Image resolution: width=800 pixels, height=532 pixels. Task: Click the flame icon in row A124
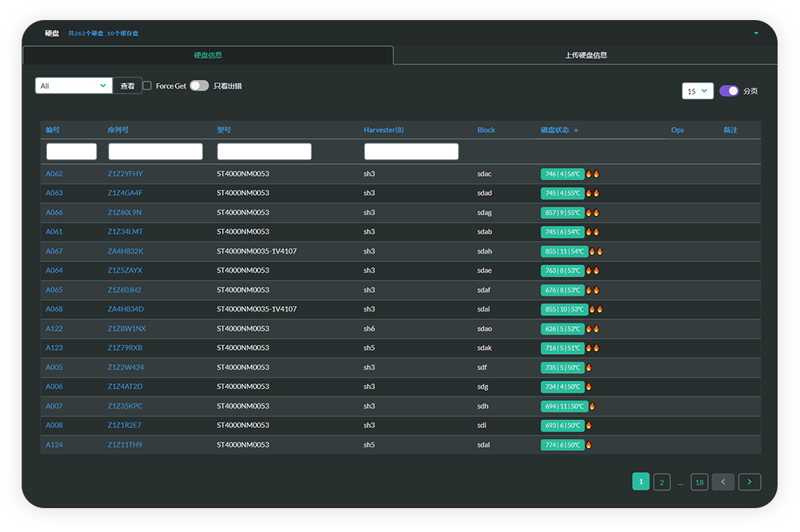click(589, 445)
